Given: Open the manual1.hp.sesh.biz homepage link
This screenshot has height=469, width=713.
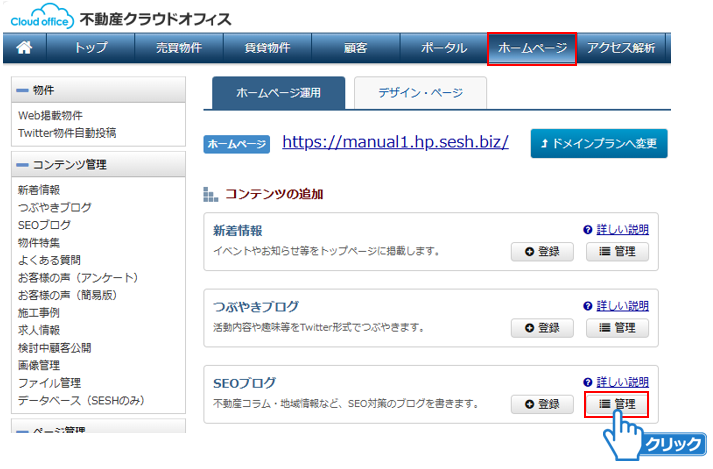Looking at the screenshot, I should click(x=395, y=142).
